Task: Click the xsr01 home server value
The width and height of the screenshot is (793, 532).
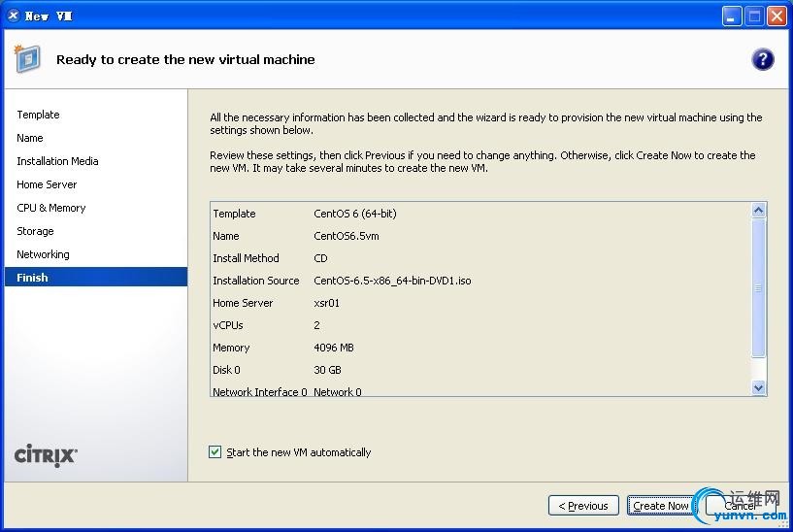Action: point(327,303)
